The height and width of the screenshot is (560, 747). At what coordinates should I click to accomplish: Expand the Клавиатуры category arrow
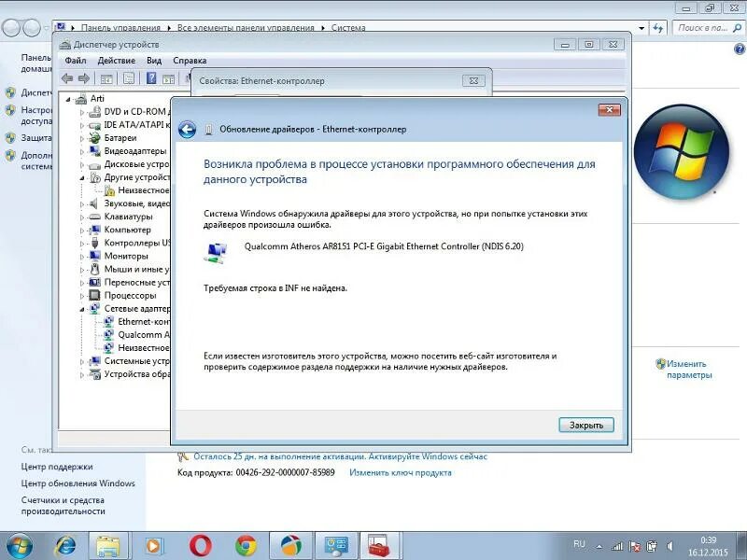[x=82, y=217]
